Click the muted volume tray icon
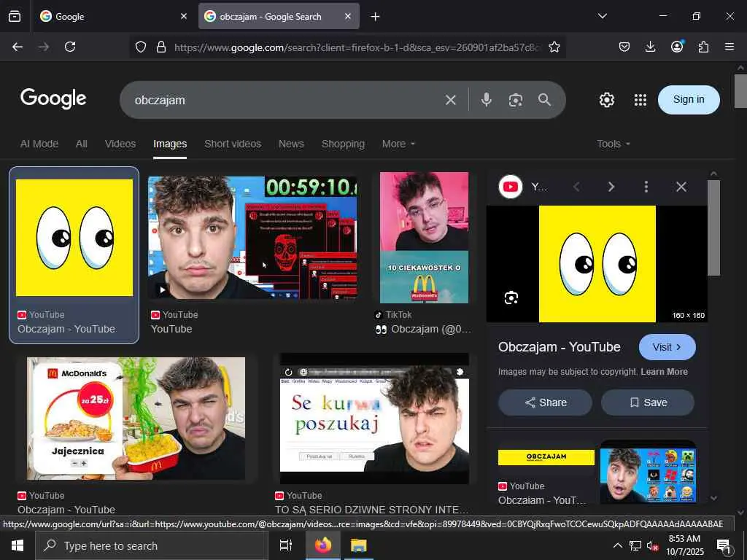This screenshot has width=747, height=560. pos(652,545)
